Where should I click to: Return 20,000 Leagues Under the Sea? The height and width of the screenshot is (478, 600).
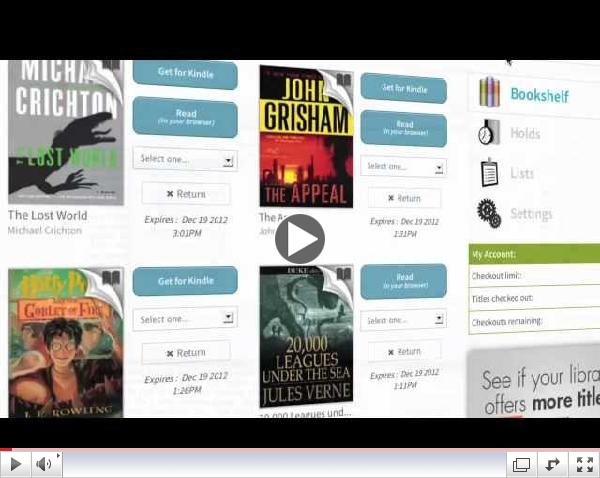point(404,351)
